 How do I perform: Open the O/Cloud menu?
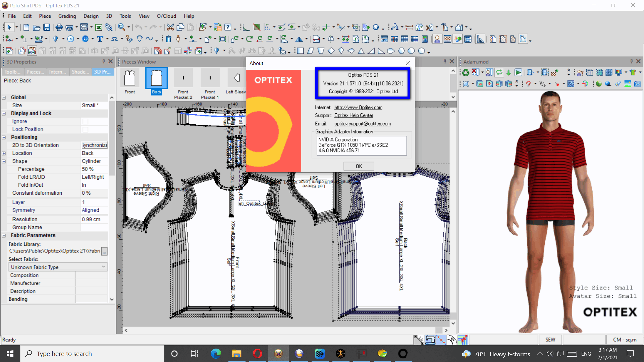coord(166,16)
